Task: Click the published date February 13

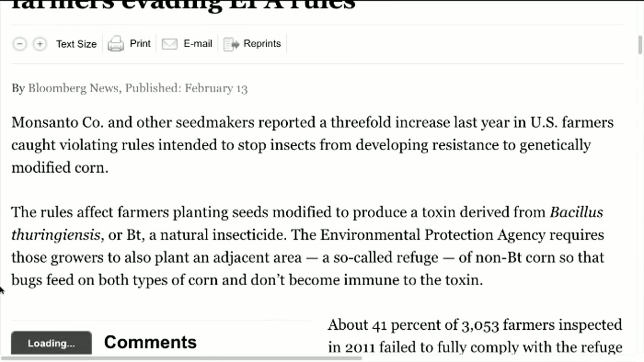Action: pos(216,88)
